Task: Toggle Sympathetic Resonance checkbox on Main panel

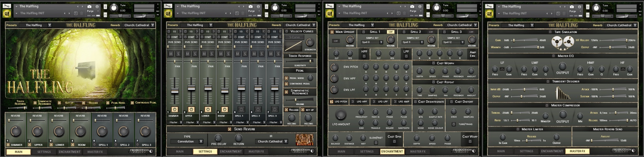Action: coord(36,102)
